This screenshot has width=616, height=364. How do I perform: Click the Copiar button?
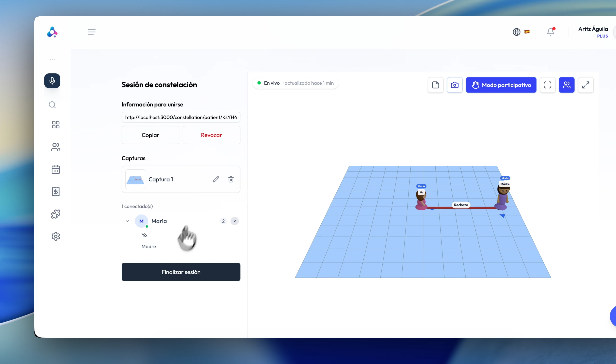150,135
